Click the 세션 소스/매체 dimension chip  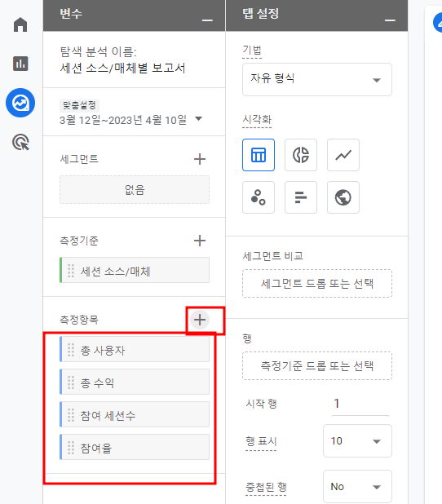click(x=135, y=270)
